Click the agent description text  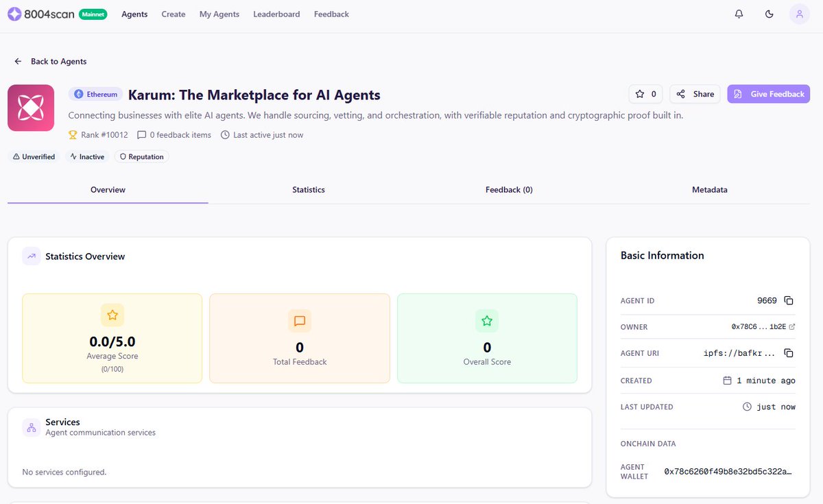(x=376, y=115)
